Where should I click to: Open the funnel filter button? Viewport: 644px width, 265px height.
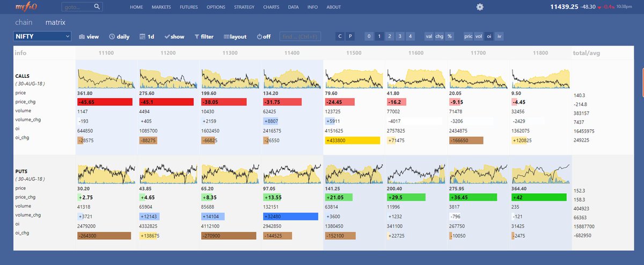pyautogui.click(x=204, y=36)
